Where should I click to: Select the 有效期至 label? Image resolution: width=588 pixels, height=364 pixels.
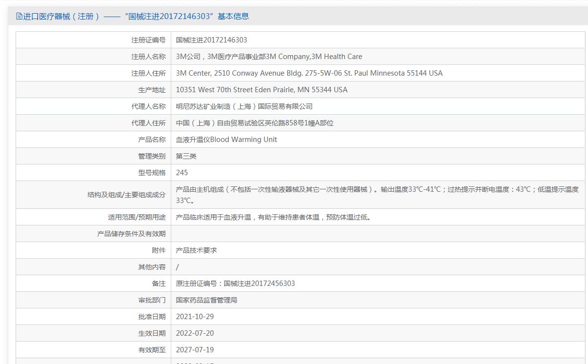coord(152,350)
